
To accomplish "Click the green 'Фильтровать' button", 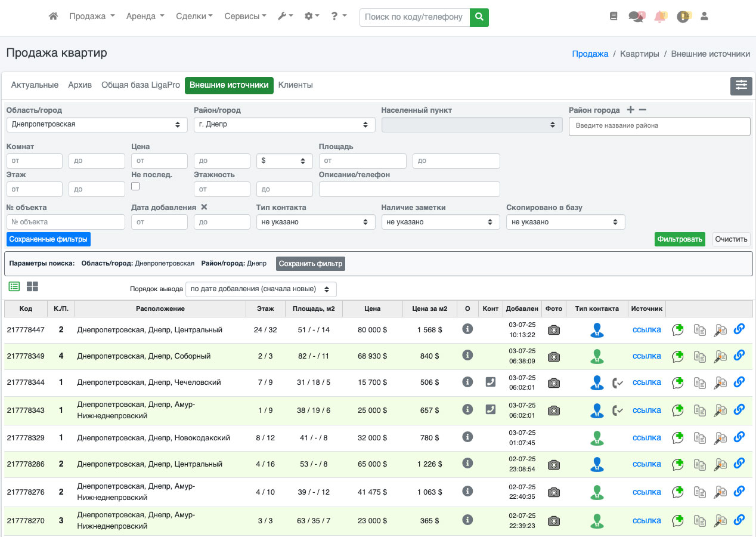I will tap(679, 239).
